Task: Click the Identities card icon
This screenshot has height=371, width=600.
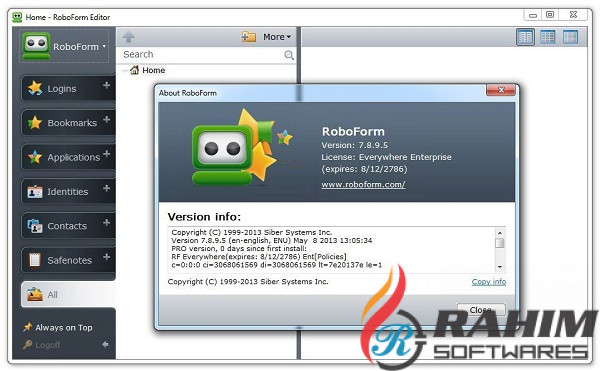Action: (x=35, y=191)
